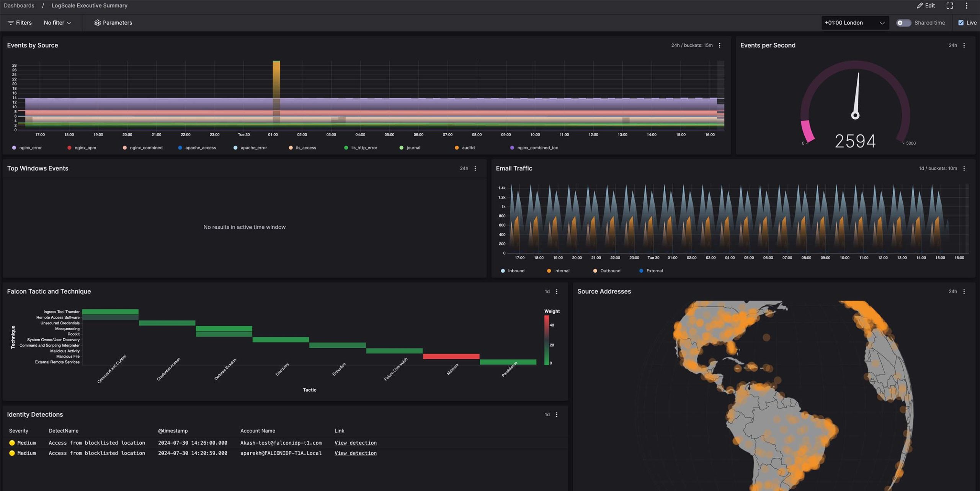The width and height of the screenshot is (980, 491).
Task: Click the Ingress Tool Transfer heatmap cell
Action: tap(110, 312)
